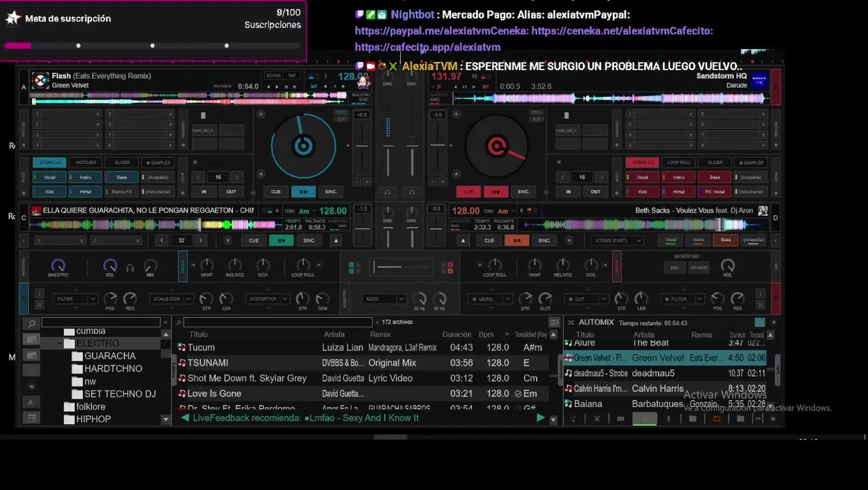Open the MERG effect dropdown on deck B side
868x490 pixels.
point(492,299)
